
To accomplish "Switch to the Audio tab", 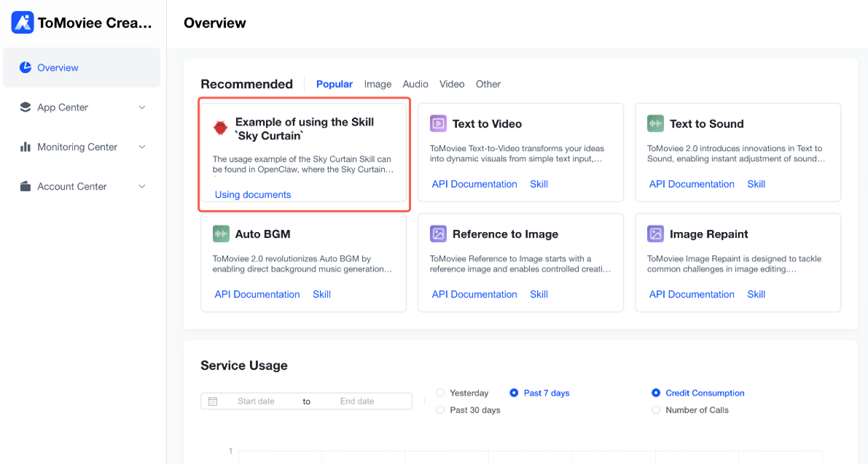I will click(415, 84).
